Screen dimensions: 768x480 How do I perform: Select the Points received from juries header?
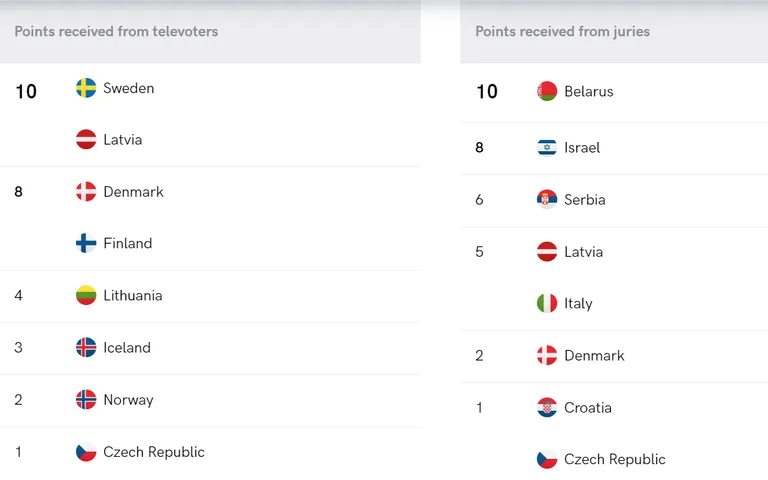tap(562, 31)
